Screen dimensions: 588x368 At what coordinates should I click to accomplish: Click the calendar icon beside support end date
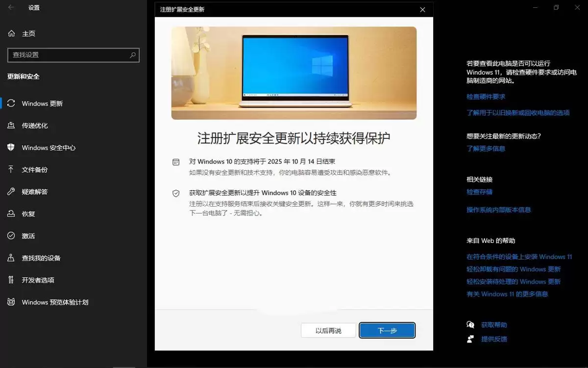click(176, 162)
